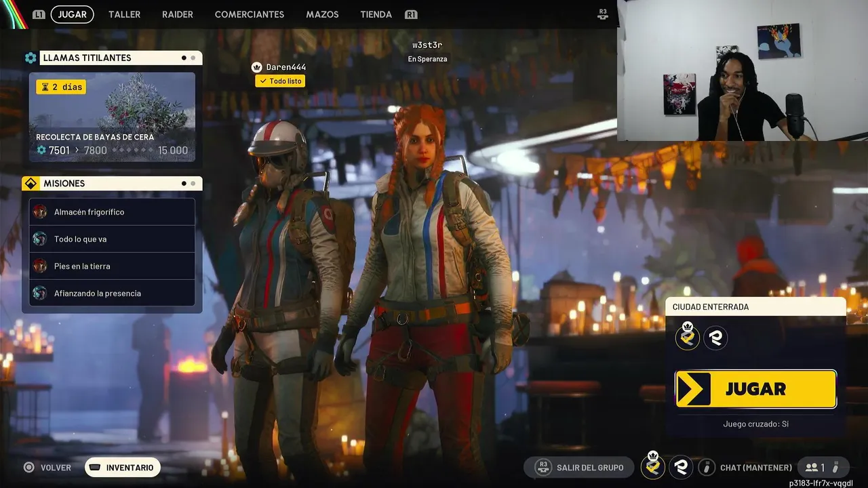Select first page dot in Misiones

point(184,184)
